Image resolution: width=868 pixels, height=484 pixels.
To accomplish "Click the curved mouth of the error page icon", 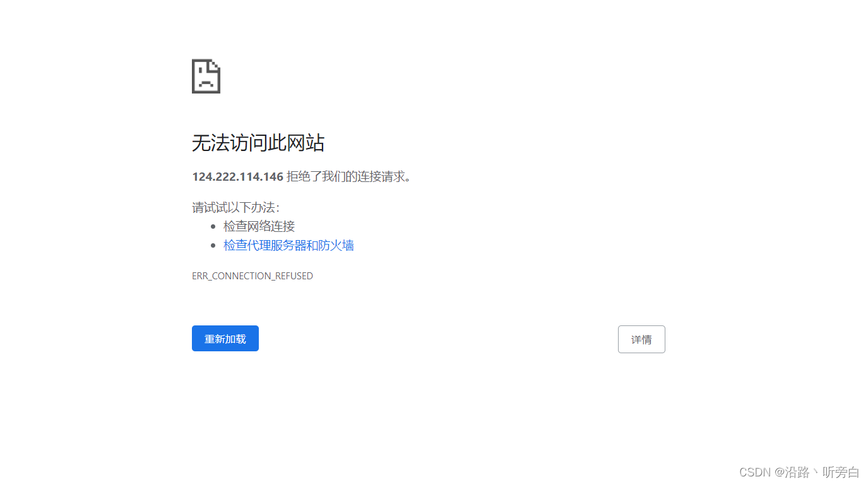I will tap(205, 83).
